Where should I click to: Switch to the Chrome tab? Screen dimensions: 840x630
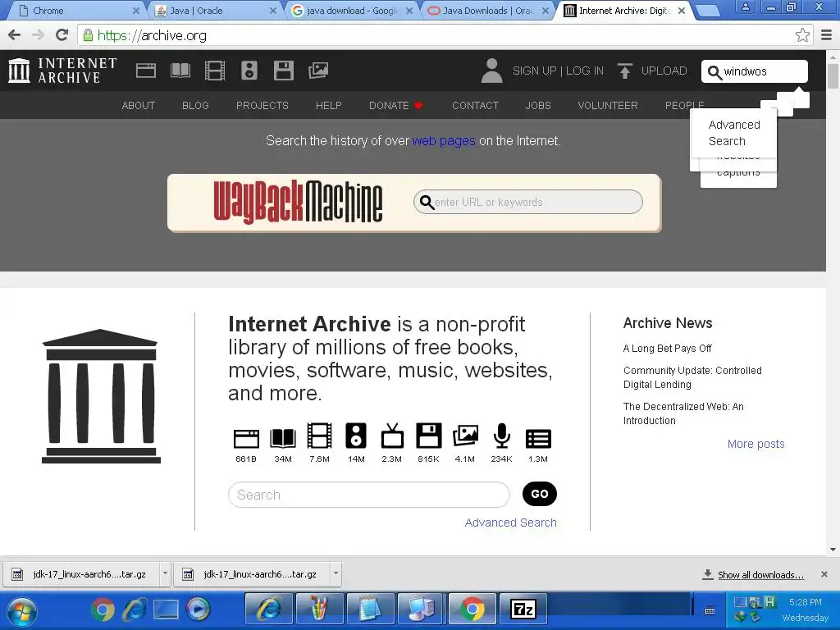point(78,10)
